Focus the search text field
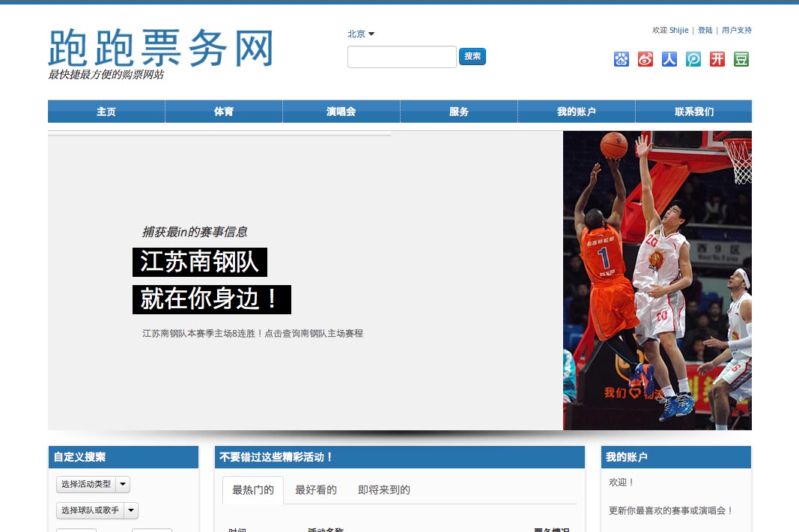The height and width of the screenshot is (532, 799). (x=402, y=57)
